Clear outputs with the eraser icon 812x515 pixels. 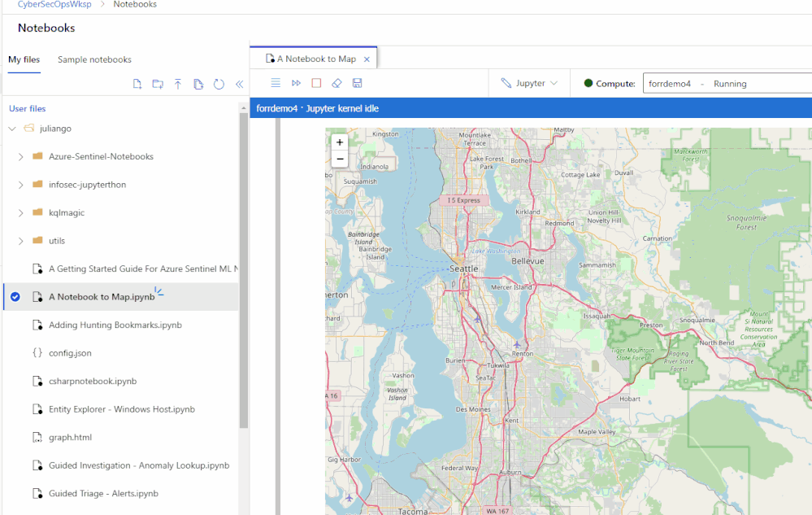(337, 83)
